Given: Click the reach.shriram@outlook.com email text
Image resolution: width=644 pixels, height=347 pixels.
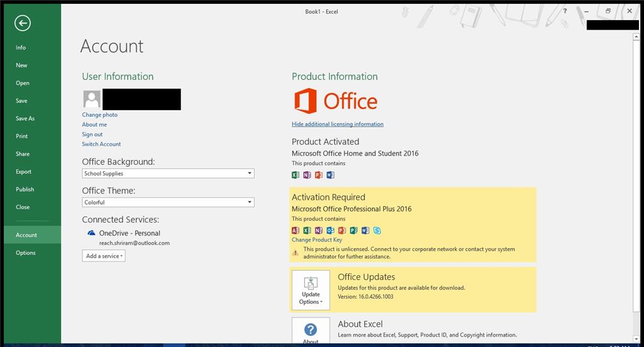Looking at the screenshot, I should [x=135, y=243].
